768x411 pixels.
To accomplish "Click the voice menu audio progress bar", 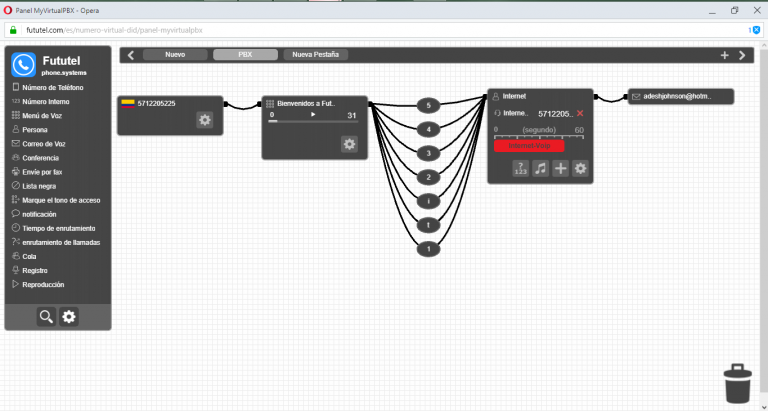I will (313, 121).
